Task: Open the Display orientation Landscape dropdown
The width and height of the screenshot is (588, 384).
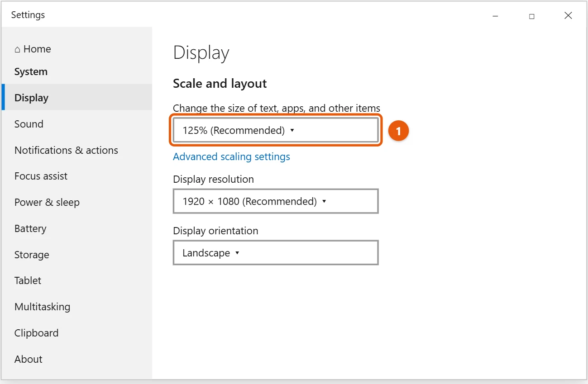Action: click(276, 253)
